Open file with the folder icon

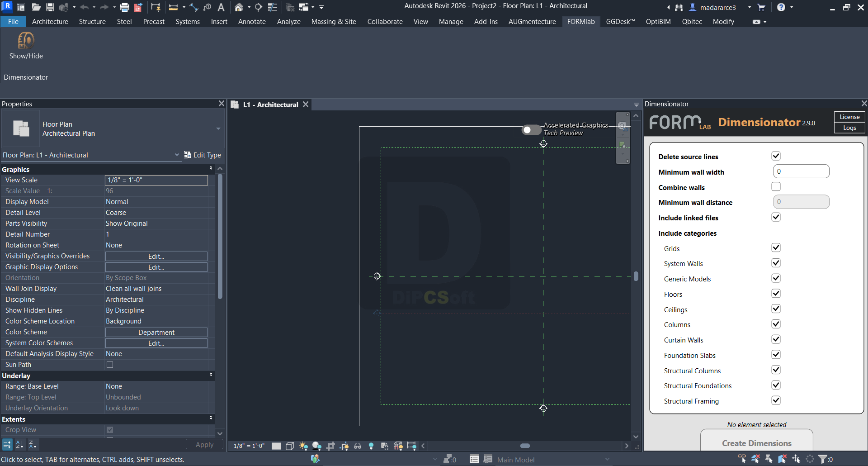36,7
